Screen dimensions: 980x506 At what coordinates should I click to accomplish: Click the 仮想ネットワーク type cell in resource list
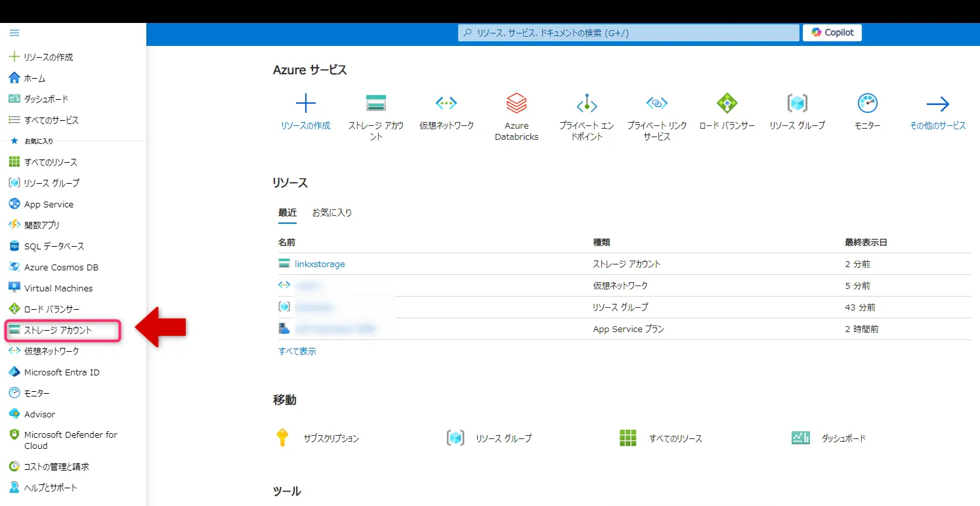coord(620,285)
